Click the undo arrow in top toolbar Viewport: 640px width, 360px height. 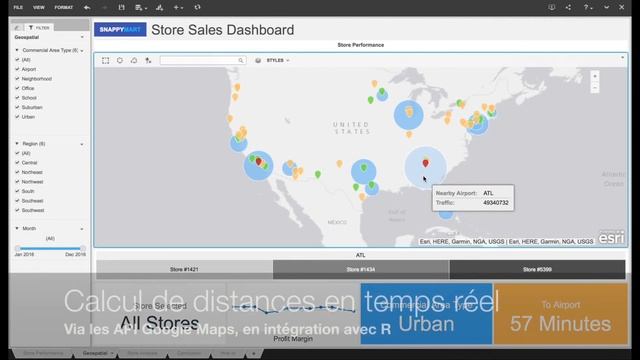(x=87, y=7)
